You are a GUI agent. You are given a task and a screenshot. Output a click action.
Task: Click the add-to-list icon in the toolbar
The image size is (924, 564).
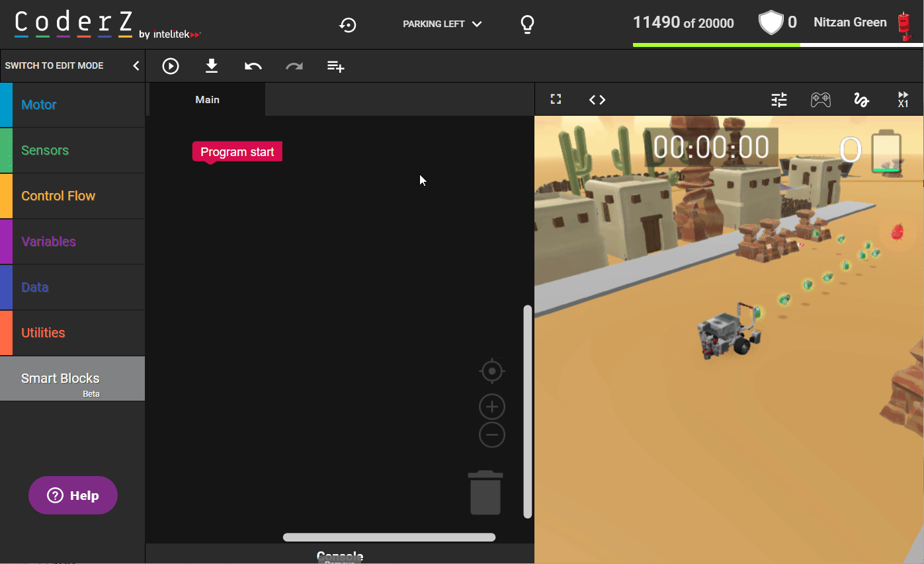[335, 66]
